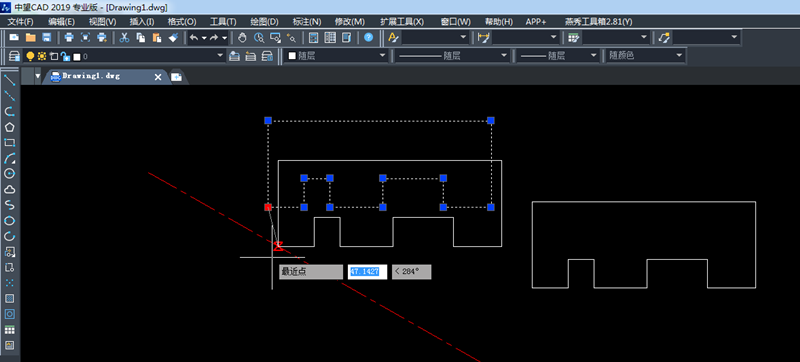800x362 pixels.
Task: Select the Circle tool
Action: [9, 173]
